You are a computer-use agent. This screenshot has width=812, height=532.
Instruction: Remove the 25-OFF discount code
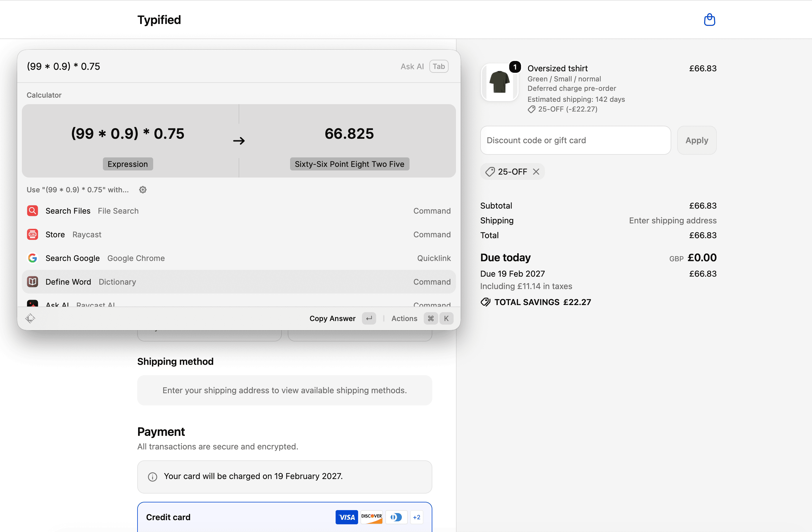click(x=536, y=171)
